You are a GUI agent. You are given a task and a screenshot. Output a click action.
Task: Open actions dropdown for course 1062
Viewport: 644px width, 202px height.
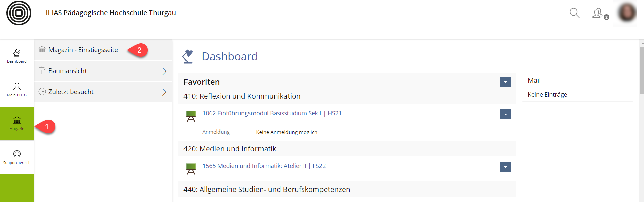[x=505, y=114]
